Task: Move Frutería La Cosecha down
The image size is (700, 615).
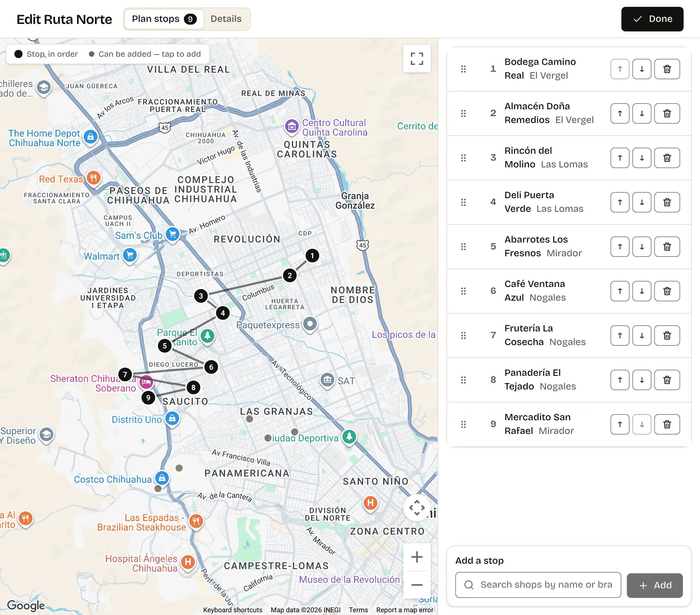Action: [642, 336]
